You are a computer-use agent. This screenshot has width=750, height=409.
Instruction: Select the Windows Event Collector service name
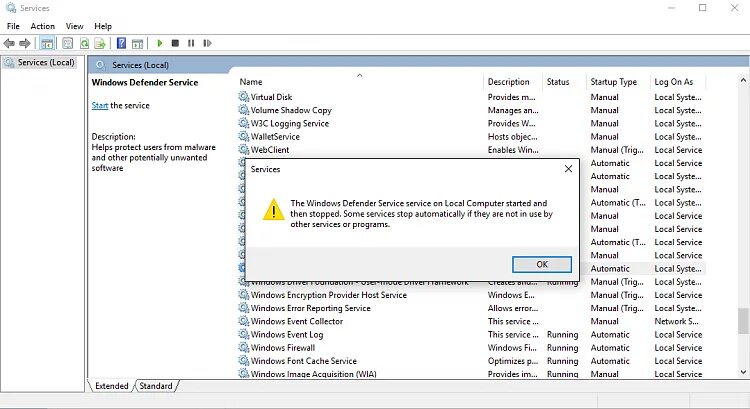click(297, 321)
